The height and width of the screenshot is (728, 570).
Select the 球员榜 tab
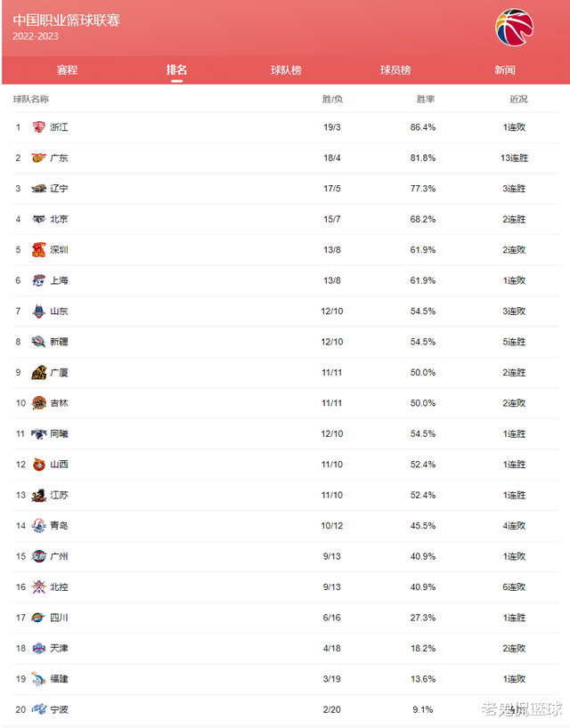pos(395,70)
